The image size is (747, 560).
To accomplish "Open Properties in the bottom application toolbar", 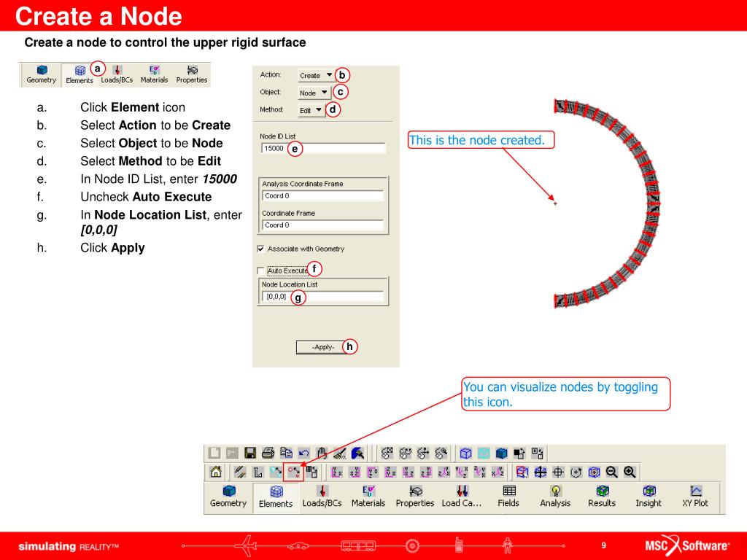I will tap(415, 497).
